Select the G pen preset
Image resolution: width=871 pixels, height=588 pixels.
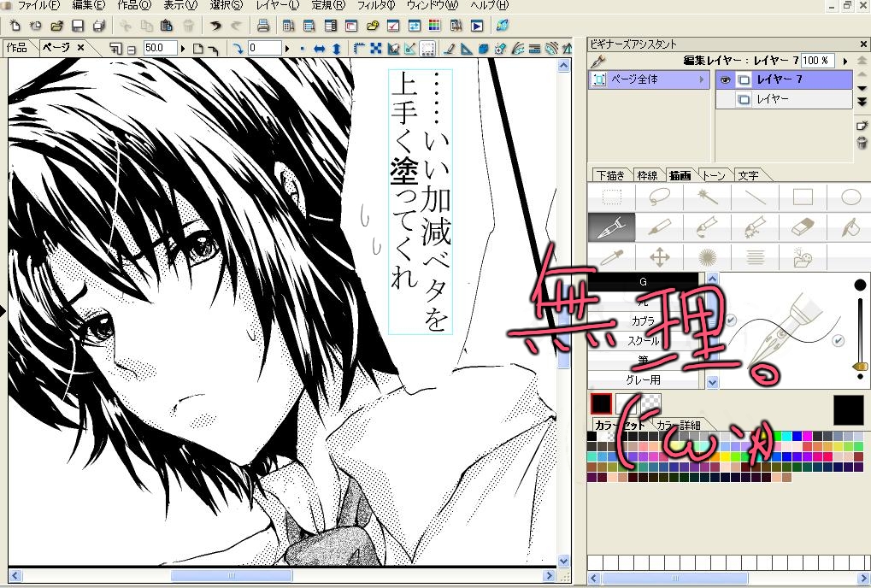[644, 281]
